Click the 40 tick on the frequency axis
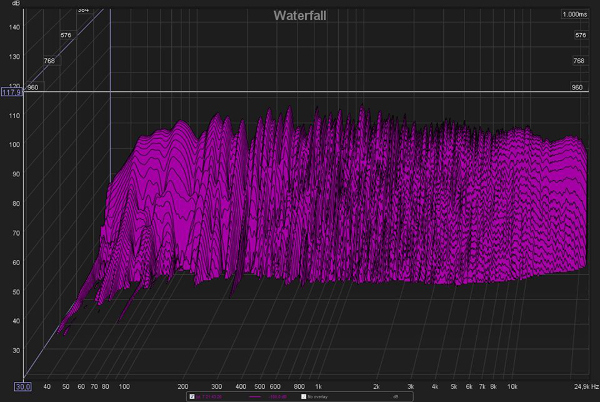The height and width of the screenshot is (402, 600). coord(47,386)
